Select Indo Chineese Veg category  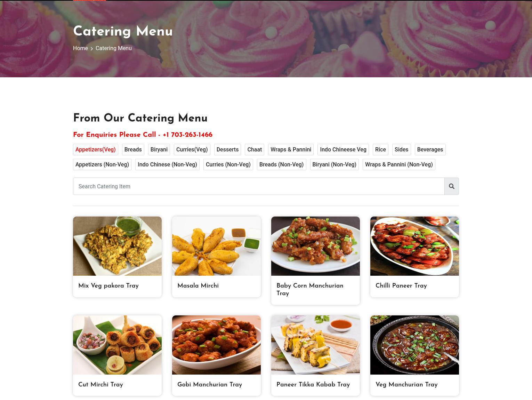[343, 150]
